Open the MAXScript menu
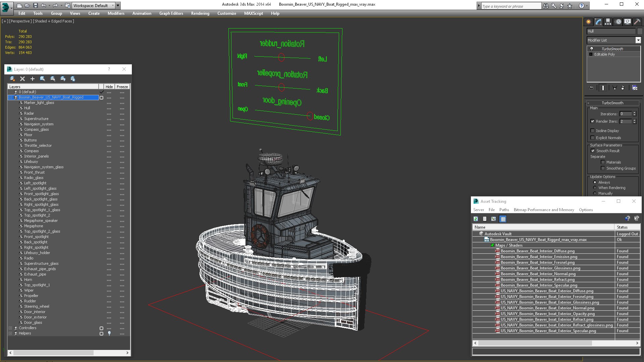 click(x=254, y=13)
